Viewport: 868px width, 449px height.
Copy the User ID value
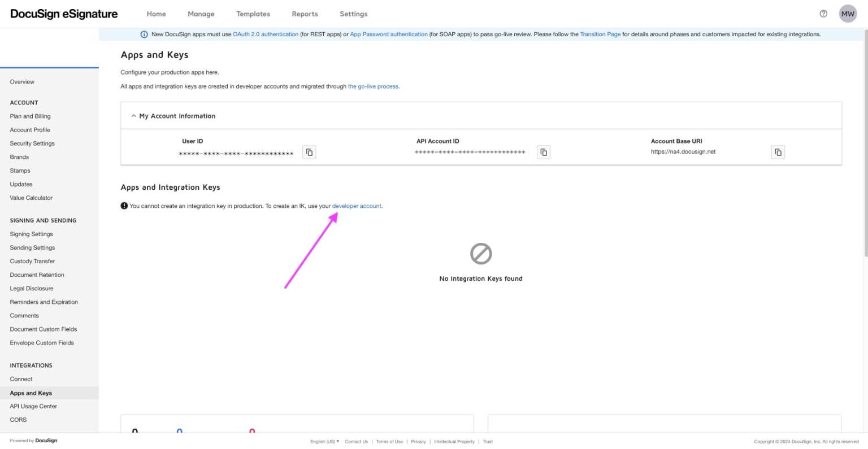pyautogui.click(x=309, y=152)
